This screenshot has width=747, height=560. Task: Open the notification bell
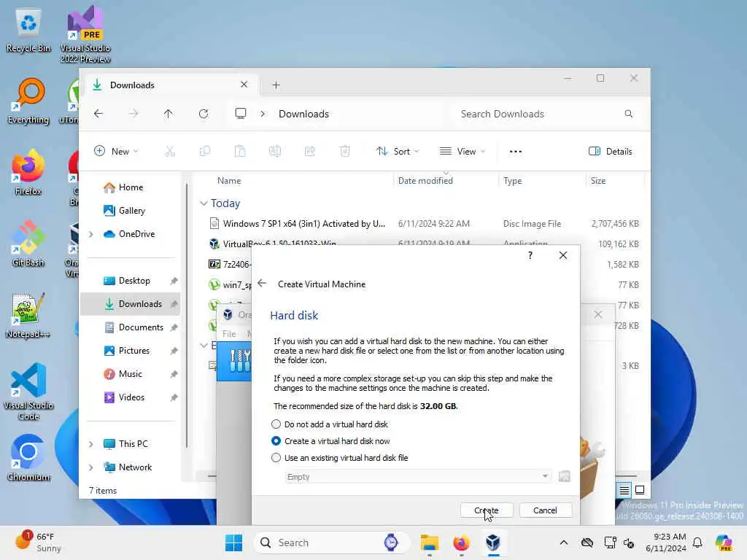(697, 542)
